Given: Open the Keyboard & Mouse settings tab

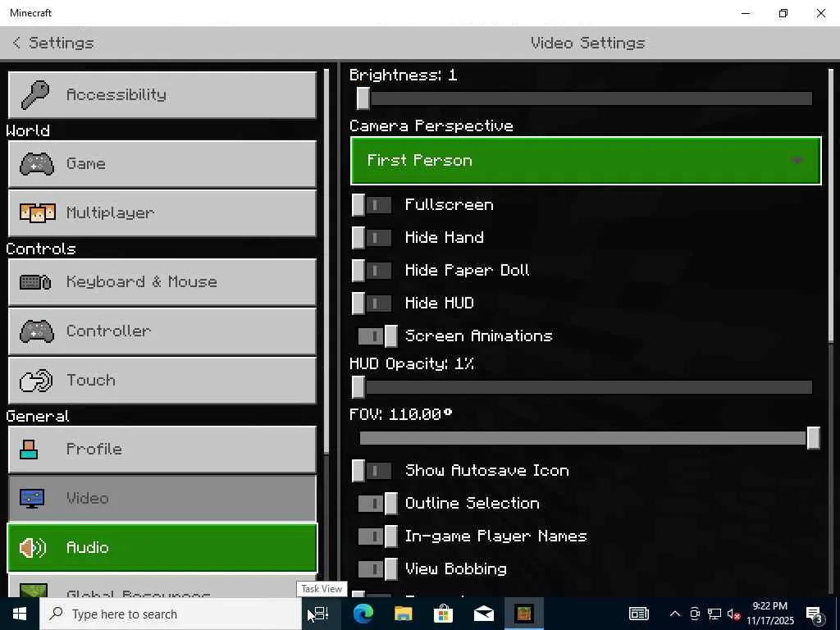Looking at the screenshot, I should [x=162, y=282].
